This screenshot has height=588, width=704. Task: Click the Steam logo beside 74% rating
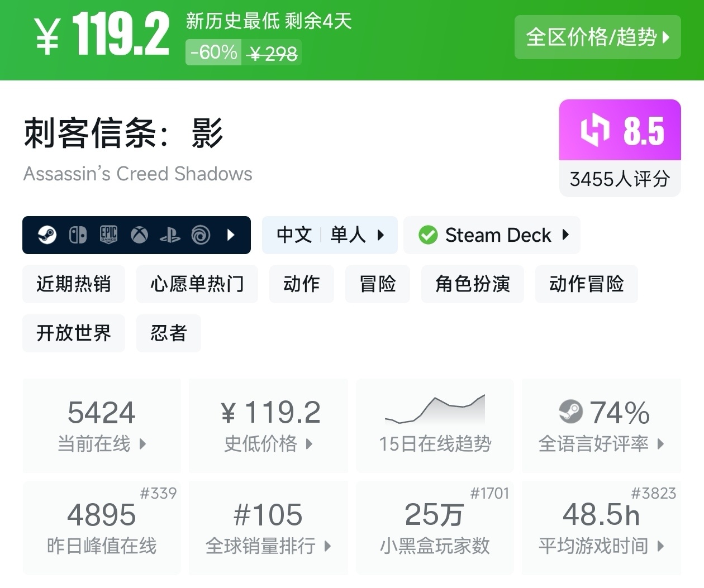click(570, 412)
